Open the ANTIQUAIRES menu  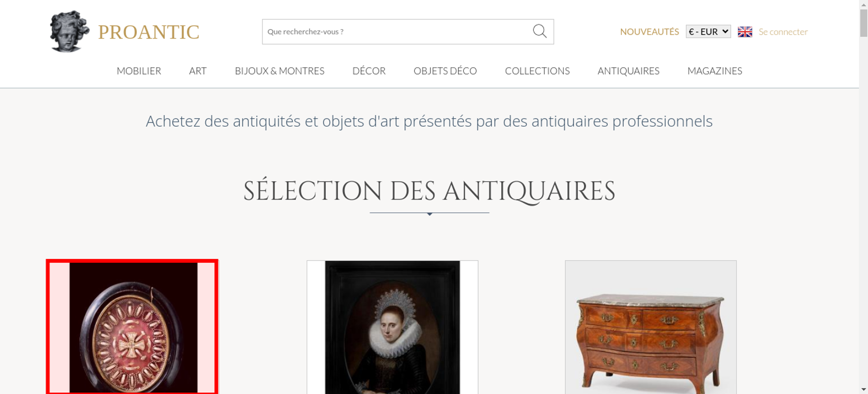628,71
